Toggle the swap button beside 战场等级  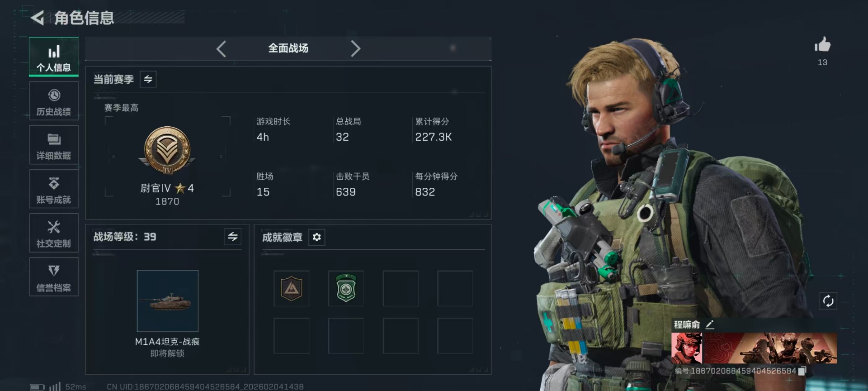point(233,237)
